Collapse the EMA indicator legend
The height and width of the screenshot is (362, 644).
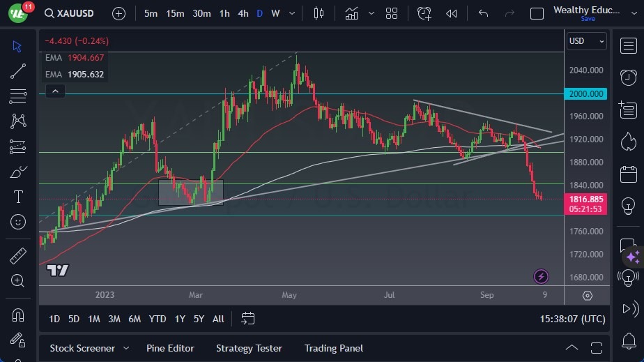(x=54, y=91)
